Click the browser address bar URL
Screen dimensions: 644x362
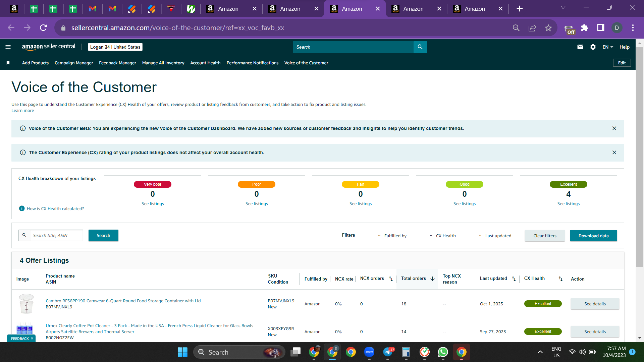coord(178,28)
